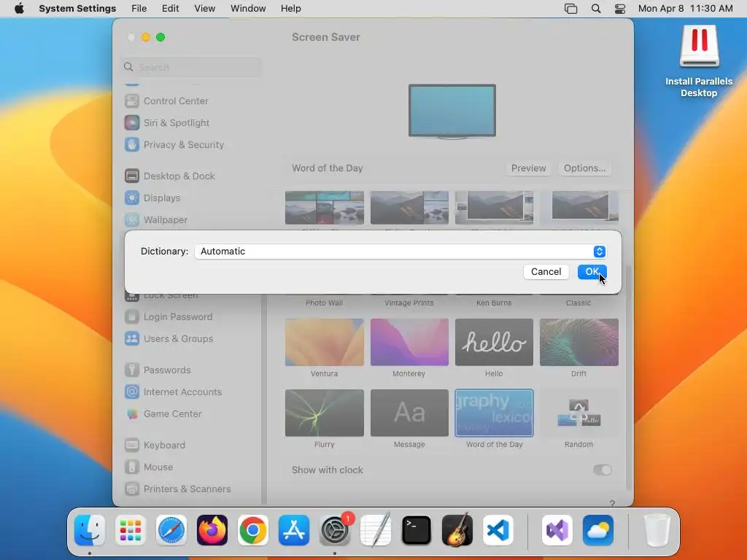Open the Apple menu
Image resolution: width=747 pixels, height=560 pixels.
[x=19, y=9]
